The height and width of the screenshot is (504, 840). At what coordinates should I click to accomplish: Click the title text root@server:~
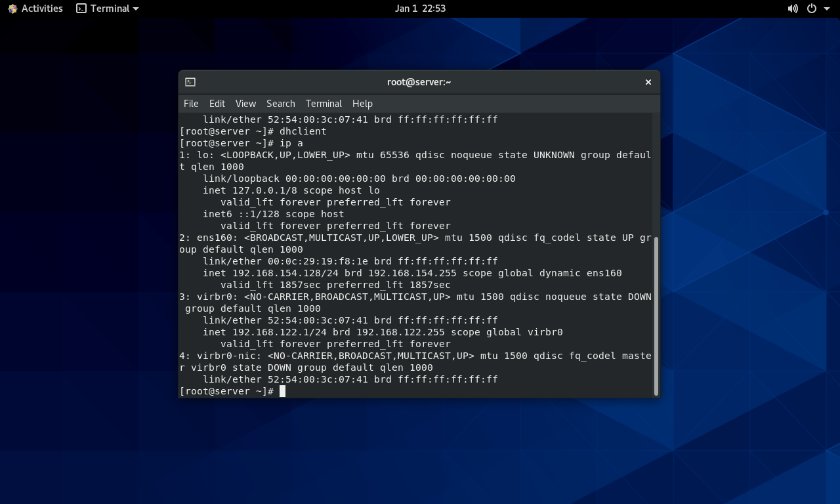tap(419, 82)
